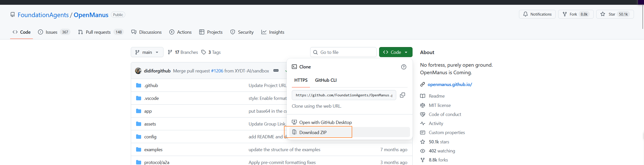This screenshot has height=165, width=644.
Task: Click the '7 months ago' timestamp for examples
Action: pyautogui.click(x=394, y=150)
